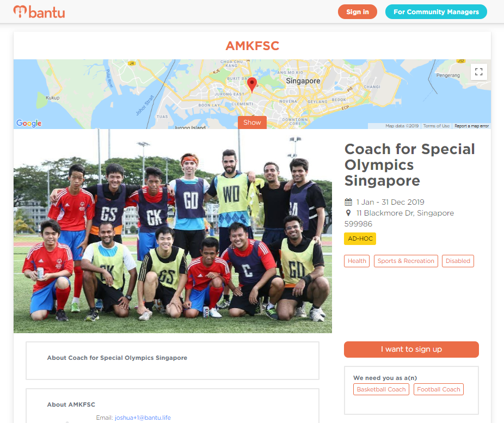Choose the Basketball Coach role tag
This screenshot has height=423, width=504.
381,389
